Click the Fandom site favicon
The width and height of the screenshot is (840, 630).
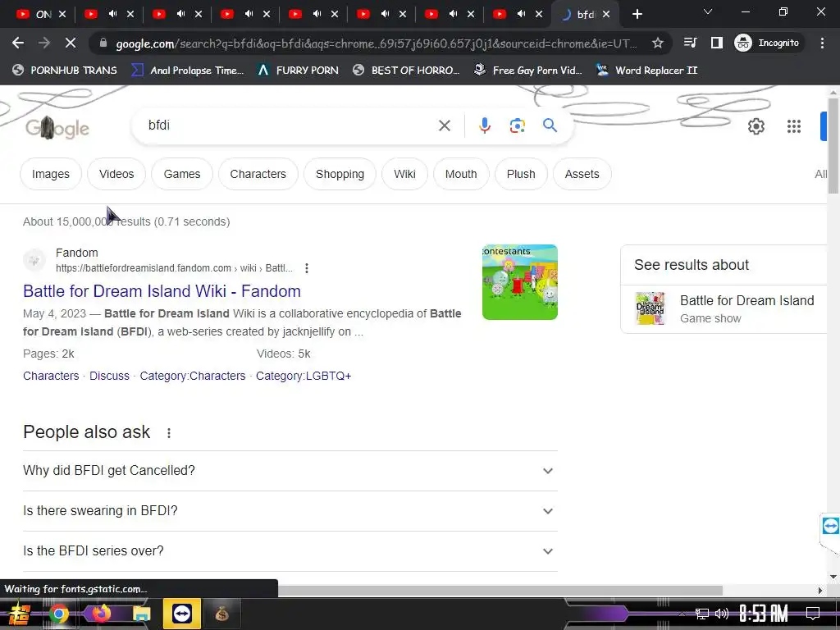click(34, 260)
